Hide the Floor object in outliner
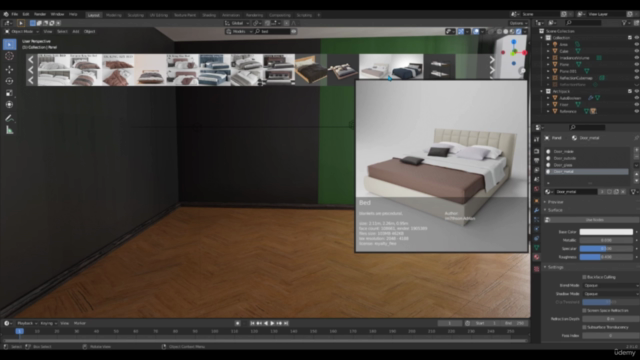Screen dimensions: 640x360 tap(636, 104)
